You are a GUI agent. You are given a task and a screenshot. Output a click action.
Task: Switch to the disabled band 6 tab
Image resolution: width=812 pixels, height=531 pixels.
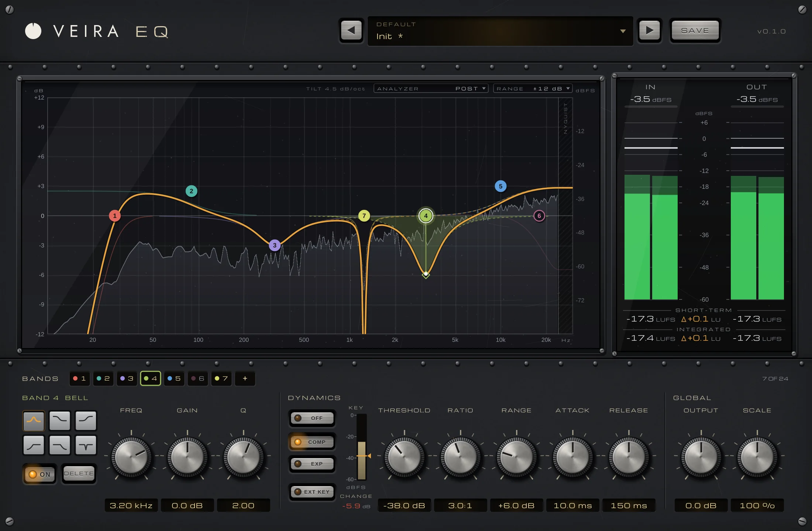[198, 378]
